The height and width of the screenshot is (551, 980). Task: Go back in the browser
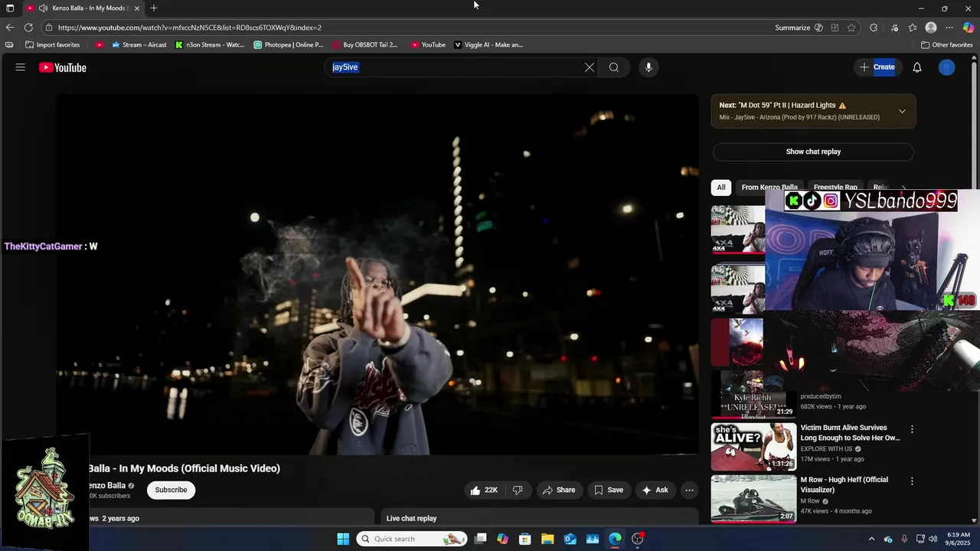point(10,28)
